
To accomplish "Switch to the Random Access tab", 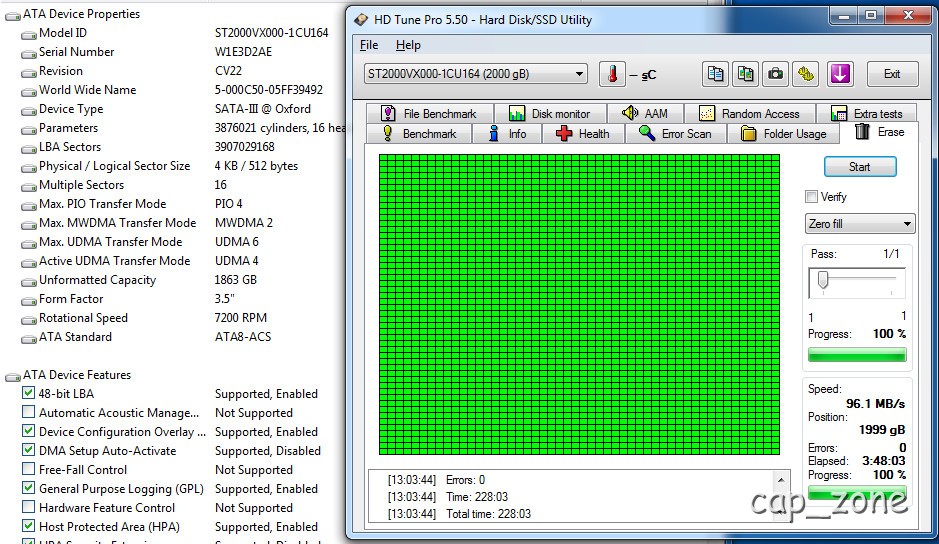I will pos(750,113).
